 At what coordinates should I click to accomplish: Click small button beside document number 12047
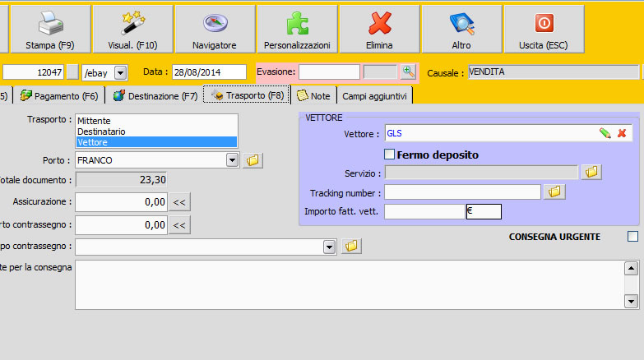coord(72,72)
